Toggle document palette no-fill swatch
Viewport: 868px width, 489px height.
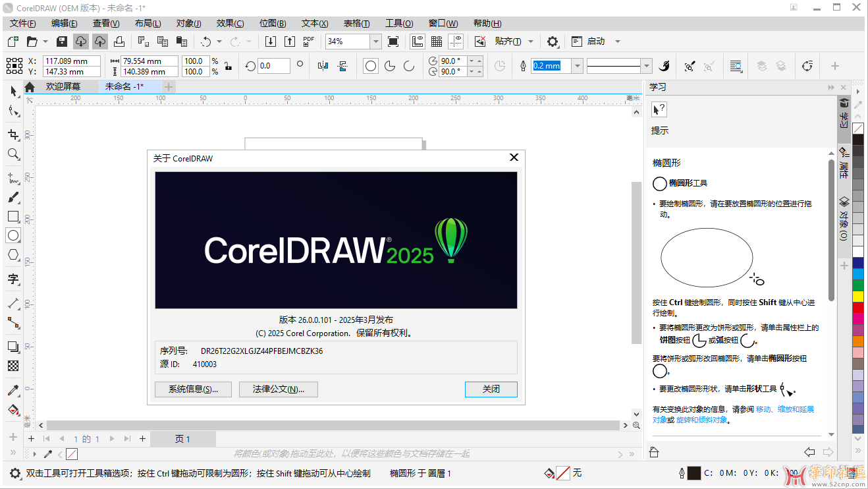(72, 454)
